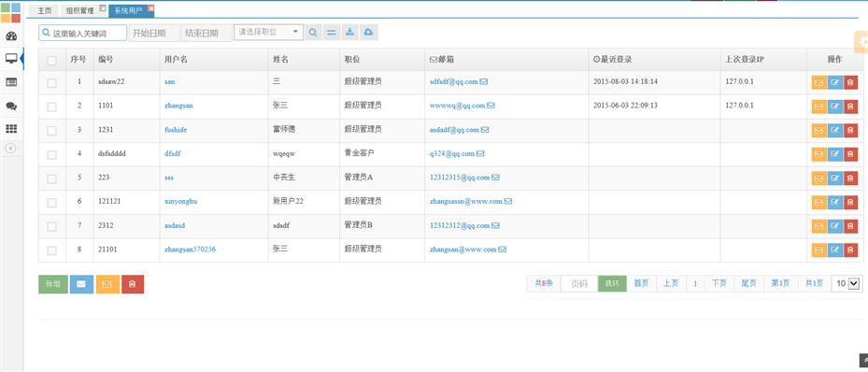Viewport: 868px width, 372px height.
Task: Click the search magnifier button in toolbar
Action: 313,33
